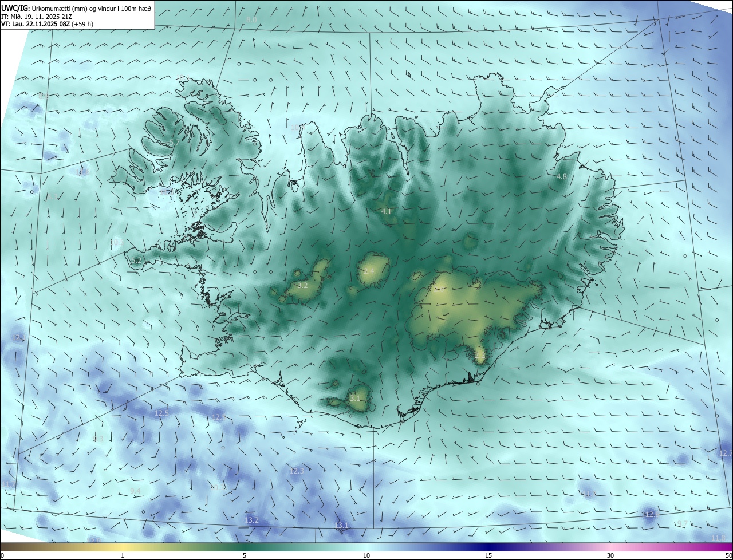Click the '13.2' value label over the sea
Screen dimensions: 733x560
coord(251,520)
